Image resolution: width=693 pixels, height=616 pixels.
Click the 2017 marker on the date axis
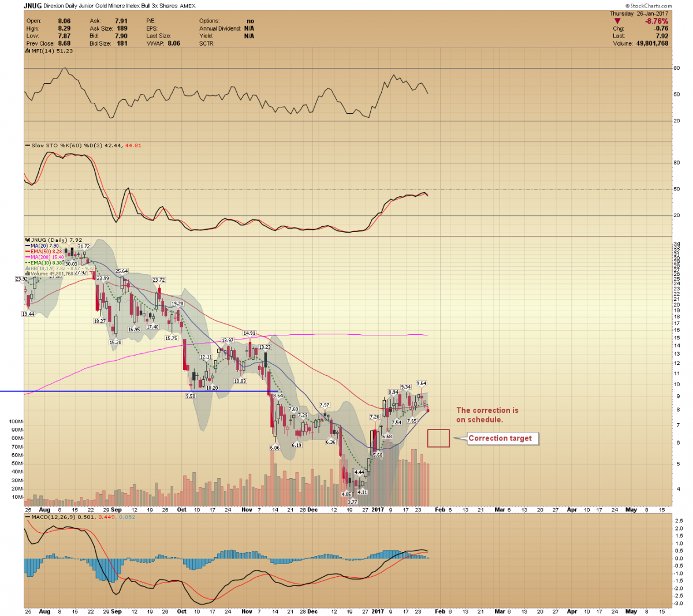(377, 510)
